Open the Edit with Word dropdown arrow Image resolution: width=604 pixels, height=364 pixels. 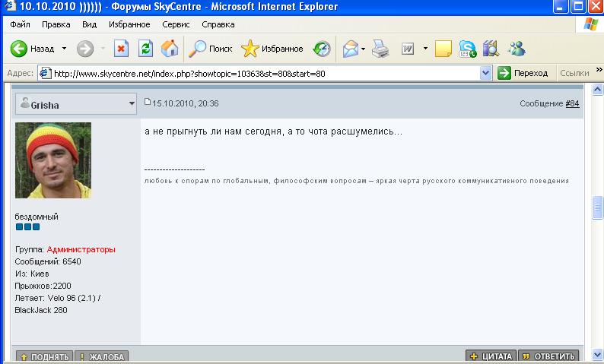pyautogui.click(x=425, y=49)
